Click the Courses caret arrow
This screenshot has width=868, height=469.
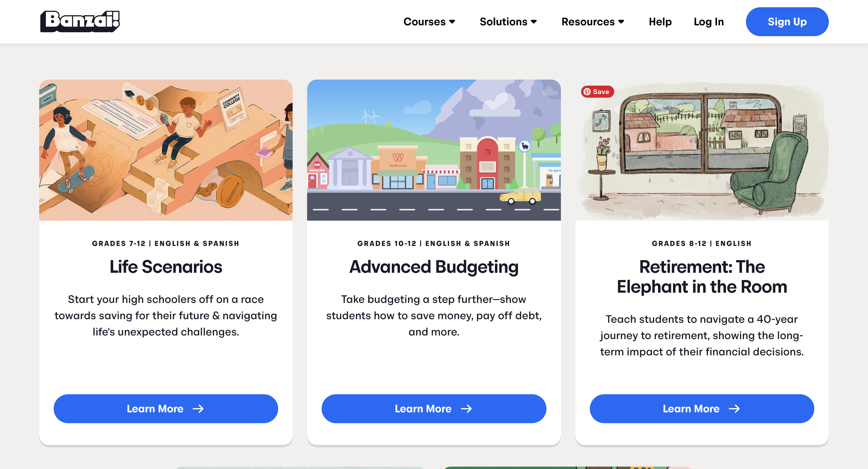coord(452,22)
